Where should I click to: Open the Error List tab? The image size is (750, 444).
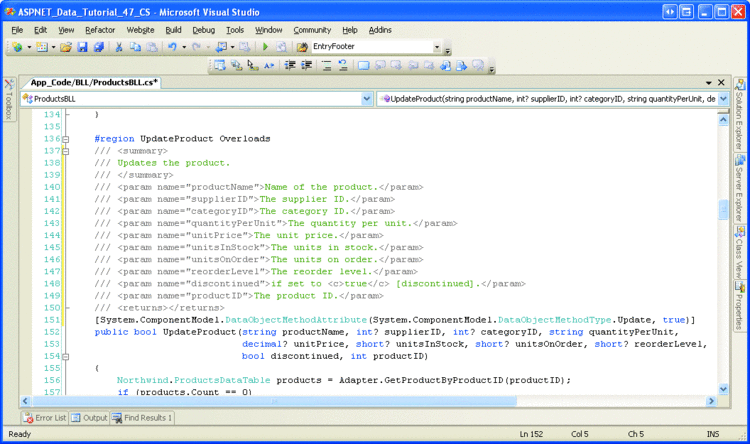pos(45,418)
